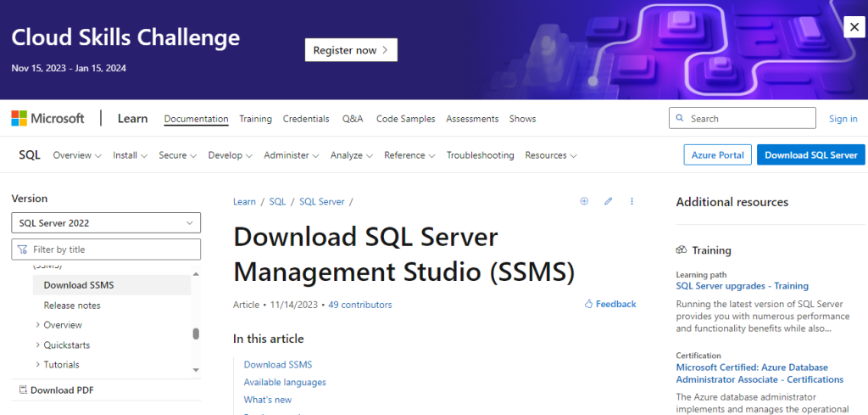This screenshot has width=868, height=415.
Task: Expand the Overview dropdown in SQL bar
Action: [77, 155]
